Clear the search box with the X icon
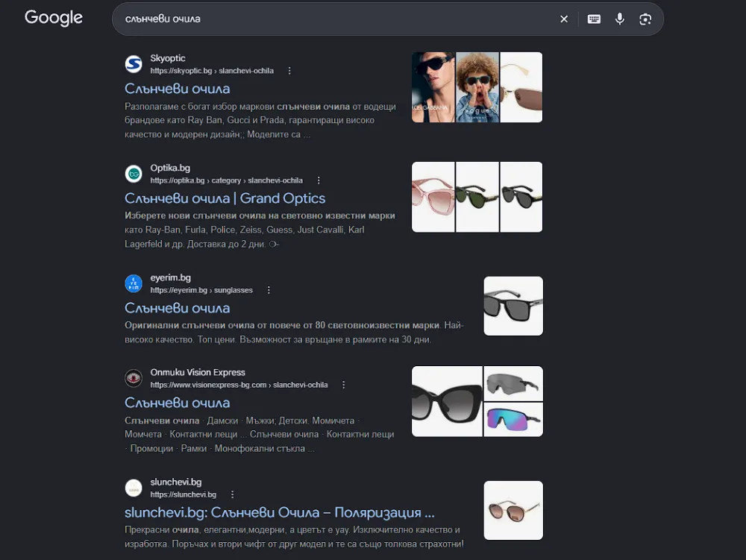 click(564, 19)
